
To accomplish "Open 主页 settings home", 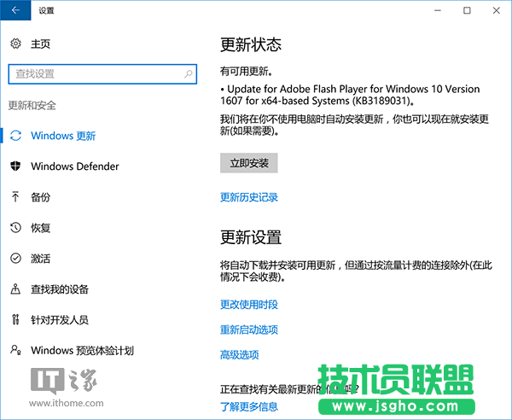I will click(x=40, y=44).
